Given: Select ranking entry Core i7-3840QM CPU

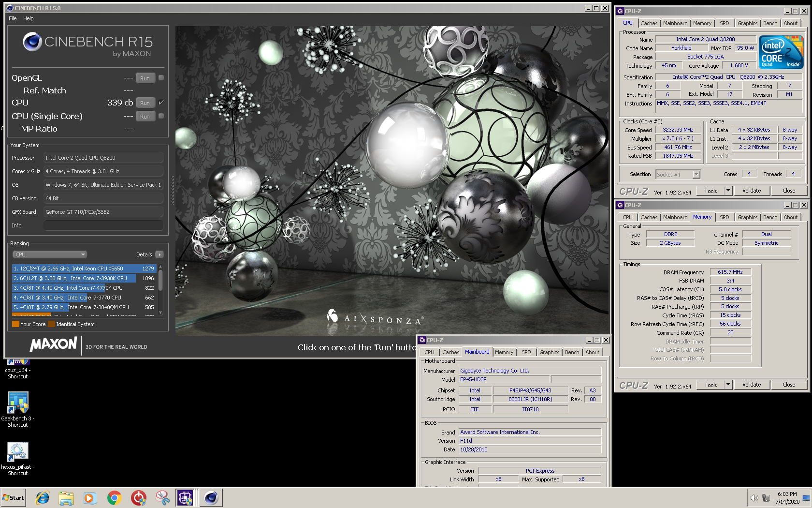Looking at the screenshot, I should coord(84,307).
